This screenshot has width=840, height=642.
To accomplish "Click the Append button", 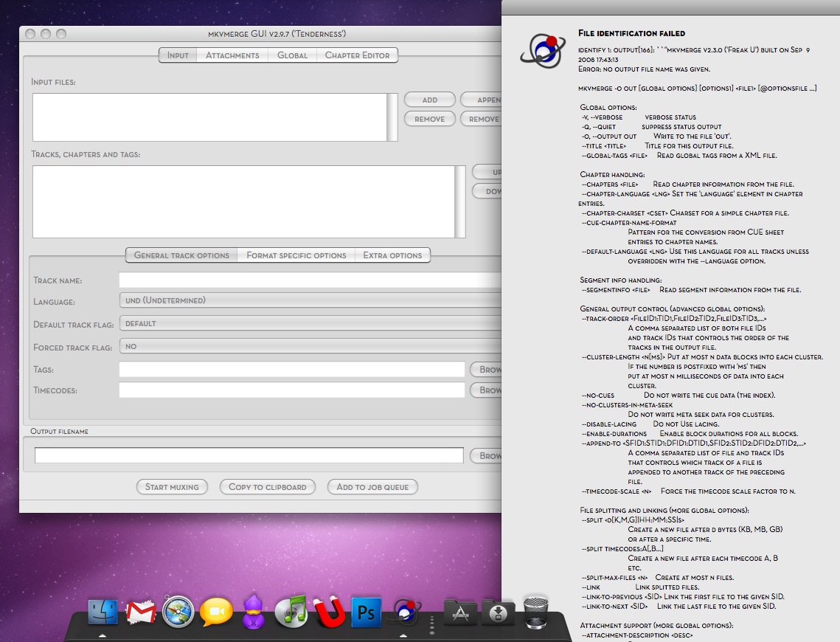I will click(x=481, y=100).
